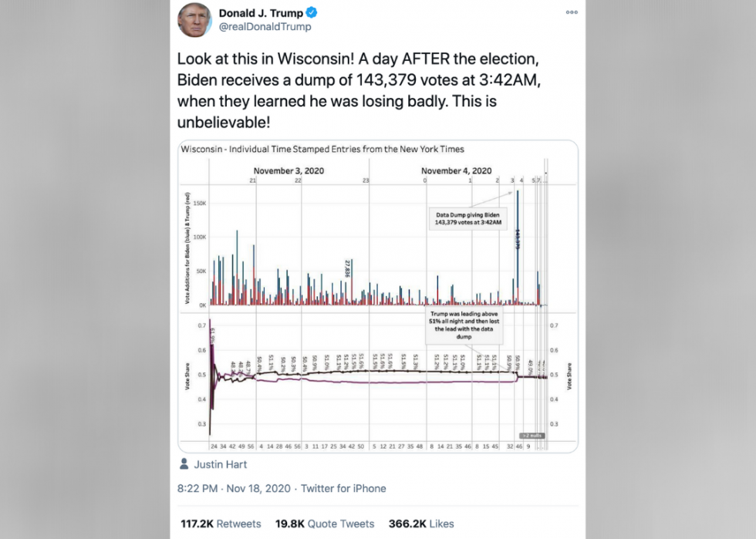This screenshot has height=539, width=756.
Task: Click Donald J. Trump's profile avatar
Action: coord(194,19)
